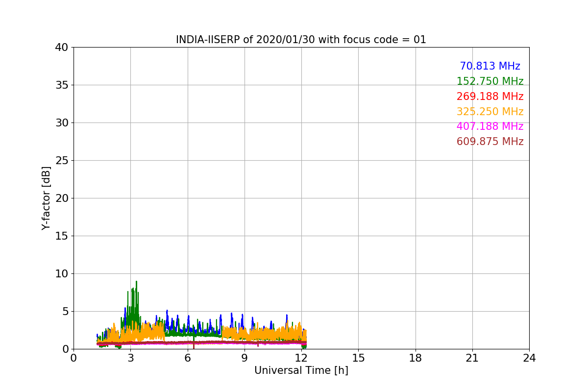
Task: Click the x-axis tick label 21
Action: 472,358
